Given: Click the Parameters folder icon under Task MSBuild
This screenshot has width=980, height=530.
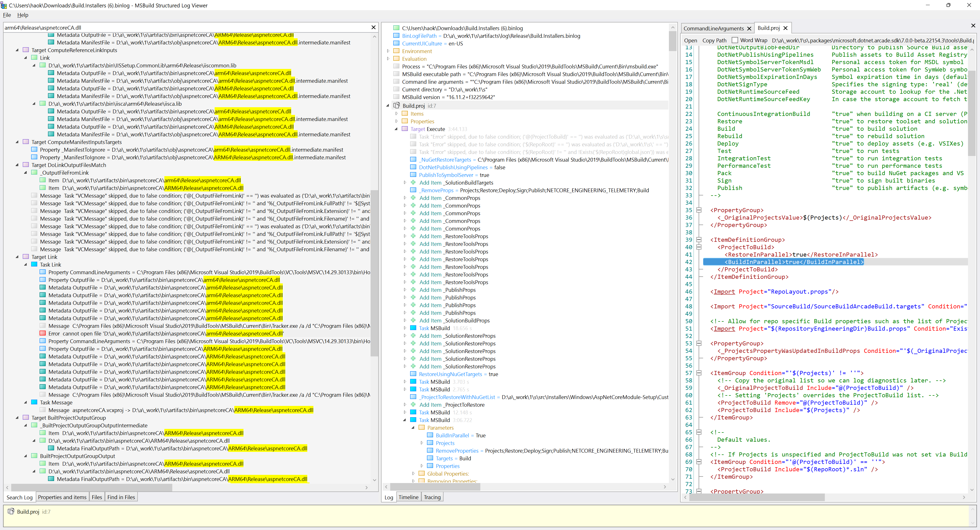Looking at the screenshot, I should [422, 428].
